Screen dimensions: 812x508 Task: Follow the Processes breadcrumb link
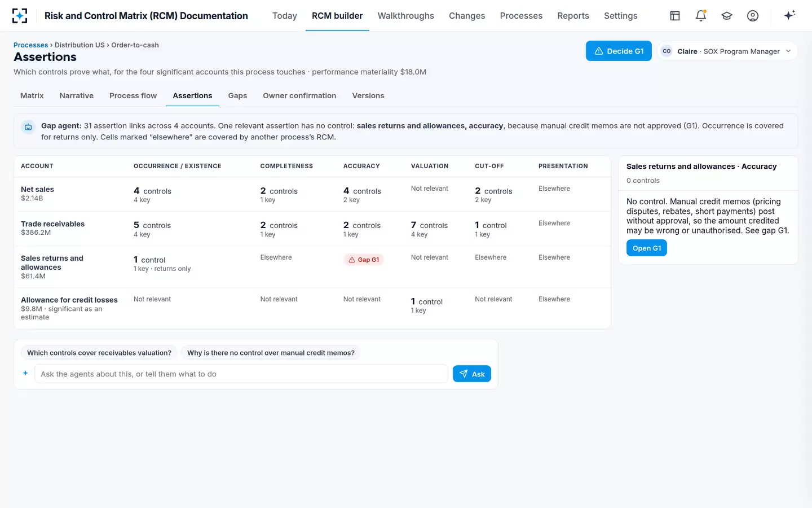31,45
